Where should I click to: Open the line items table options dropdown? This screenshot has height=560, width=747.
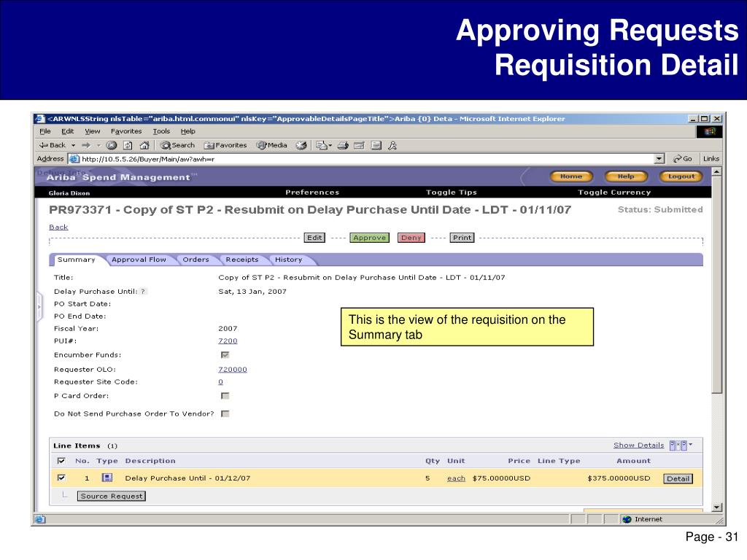click(x=681, y=446)
